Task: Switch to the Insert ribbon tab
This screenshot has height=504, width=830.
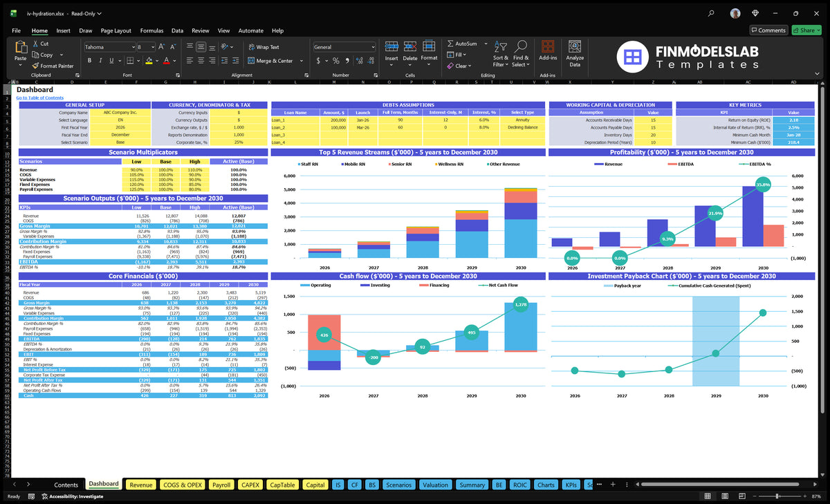Action: [x=63, y=30]
